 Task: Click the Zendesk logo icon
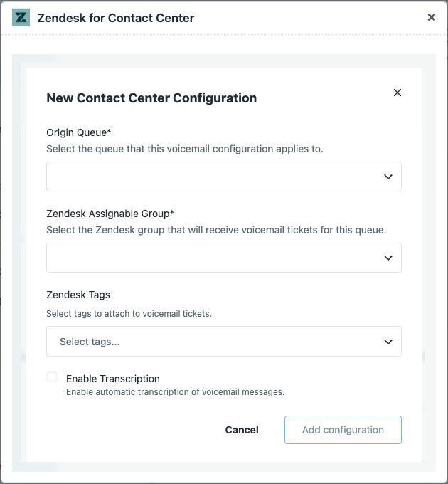click(21, 18)
